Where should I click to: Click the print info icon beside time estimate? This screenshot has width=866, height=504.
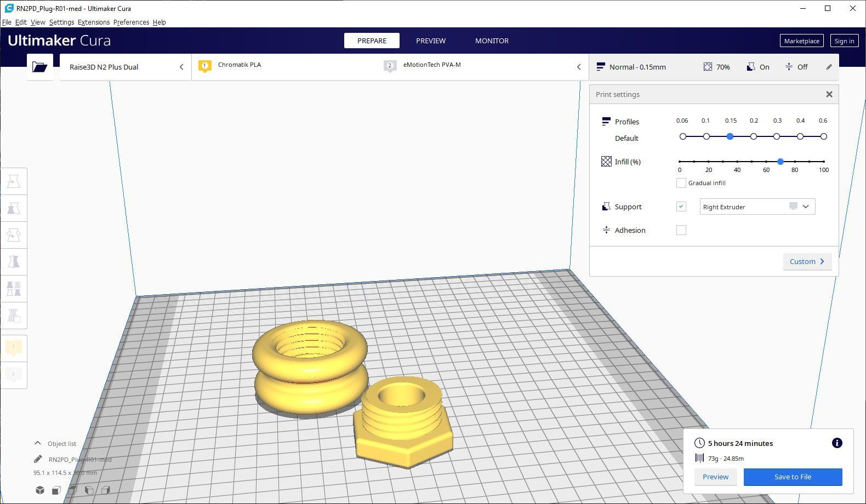[837, 443]
